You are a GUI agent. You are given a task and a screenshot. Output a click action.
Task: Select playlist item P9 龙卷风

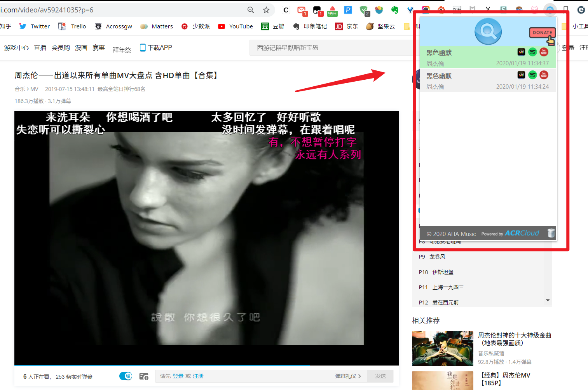click(x=432, y=257)
